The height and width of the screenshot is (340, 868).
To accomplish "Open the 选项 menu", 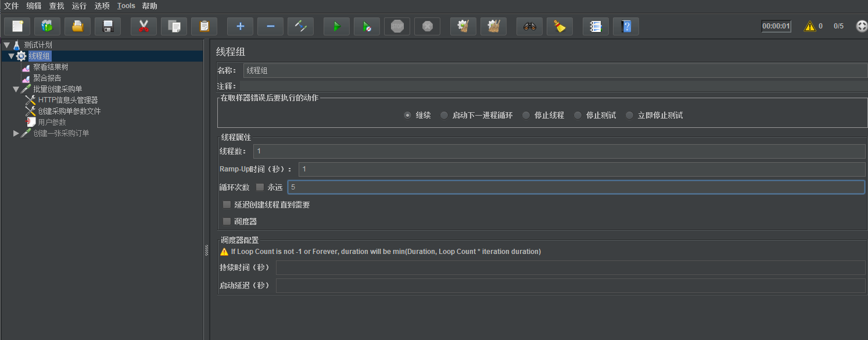I will pyautogui.click(x=102, y=6).
